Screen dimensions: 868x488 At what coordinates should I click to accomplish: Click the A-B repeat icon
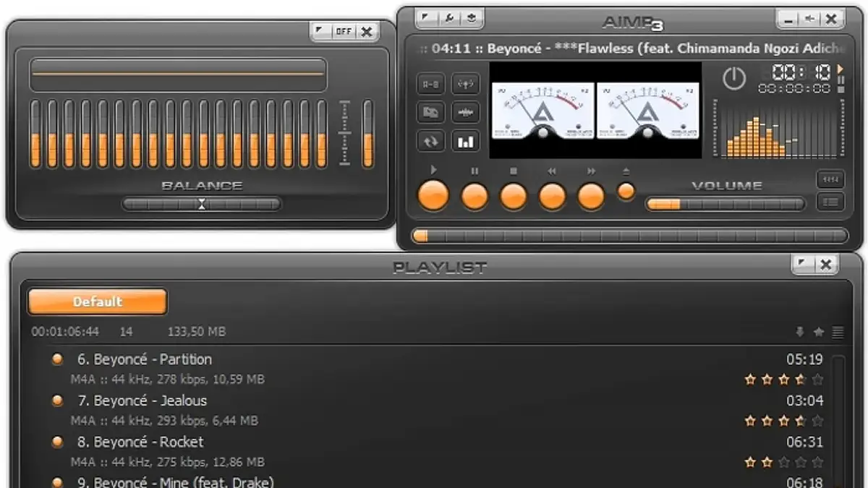point(430,84)
